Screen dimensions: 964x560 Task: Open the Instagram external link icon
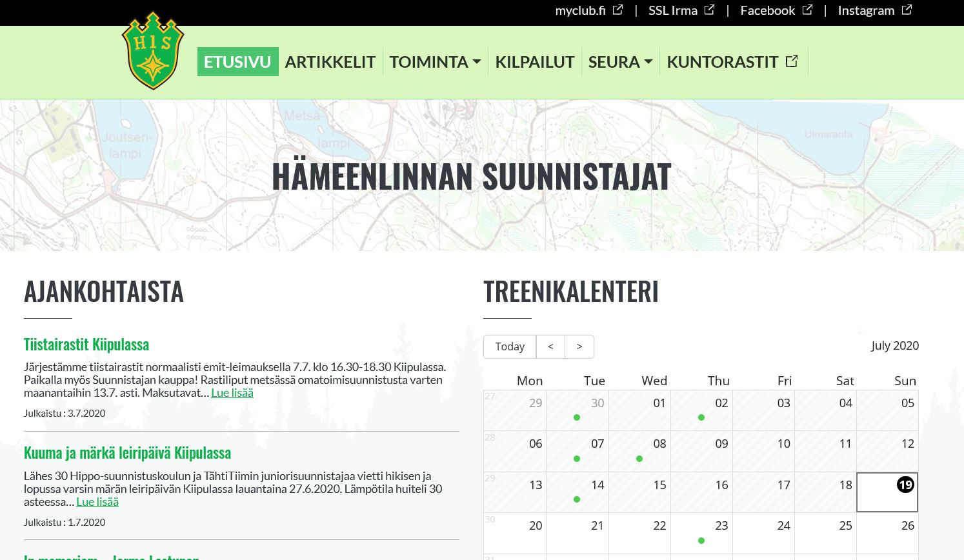point(907,9)
